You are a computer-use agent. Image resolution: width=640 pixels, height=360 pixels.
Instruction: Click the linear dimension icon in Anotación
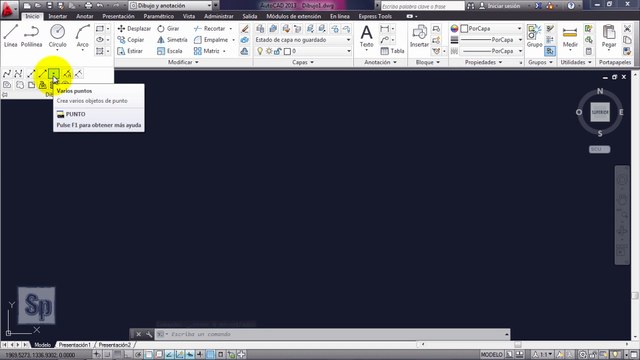(x=384, y=29)
